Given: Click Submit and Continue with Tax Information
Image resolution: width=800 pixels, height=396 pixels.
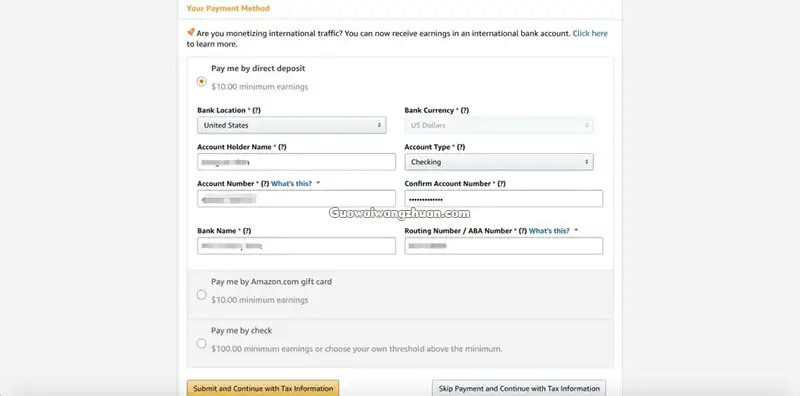Looking at the screenshot, I should click(263, 388).
